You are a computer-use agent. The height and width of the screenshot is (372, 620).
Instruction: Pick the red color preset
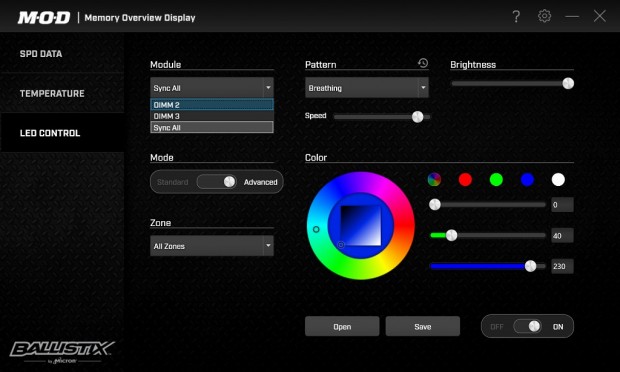point(465,179)
